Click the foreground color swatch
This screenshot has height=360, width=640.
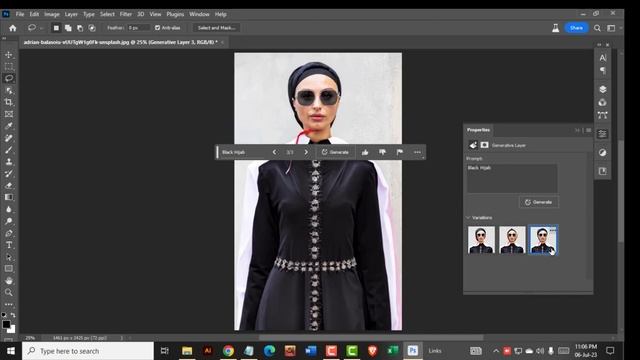[6, 324]
